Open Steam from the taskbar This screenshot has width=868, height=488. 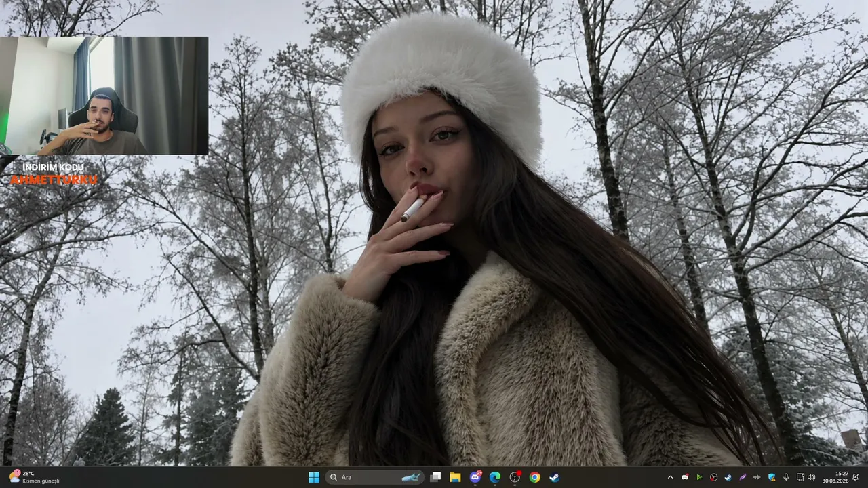click(554, 477)
